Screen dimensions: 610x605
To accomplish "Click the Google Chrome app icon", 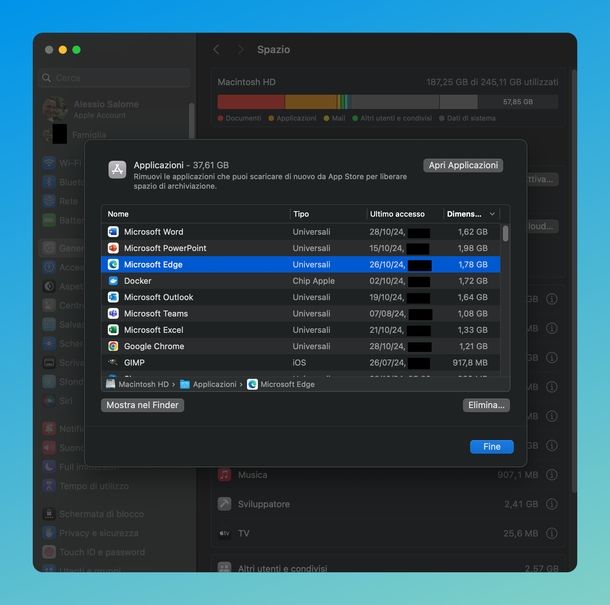I will [x=113, y=346].
